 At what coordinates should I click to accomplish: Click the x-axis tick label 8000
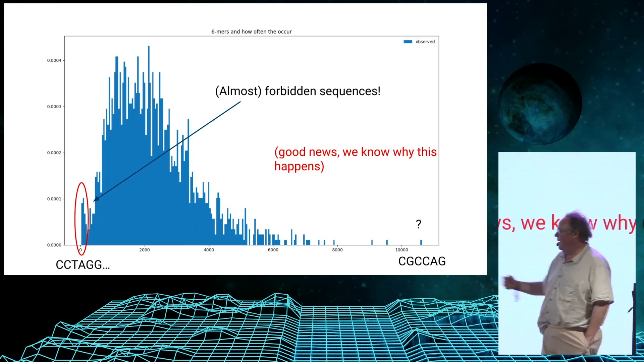pos(337,250)
